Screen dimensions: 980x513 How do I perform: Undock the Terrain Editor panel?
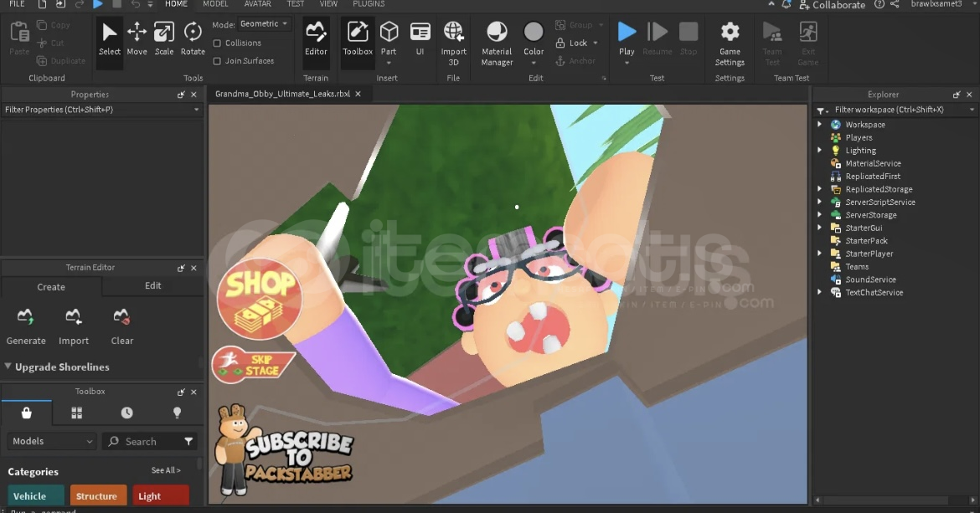(181, 268)
